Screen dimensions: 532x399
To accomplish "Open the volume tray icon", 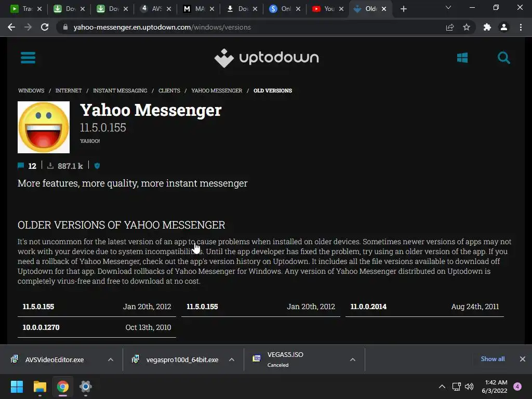I will (x=469, y=387).
